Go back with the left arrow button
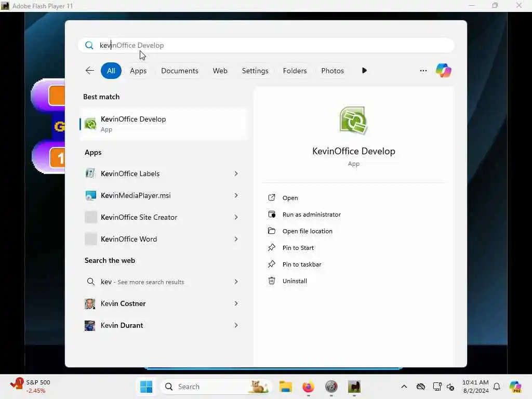Screen dimensions: 532x399 point(89,71)
